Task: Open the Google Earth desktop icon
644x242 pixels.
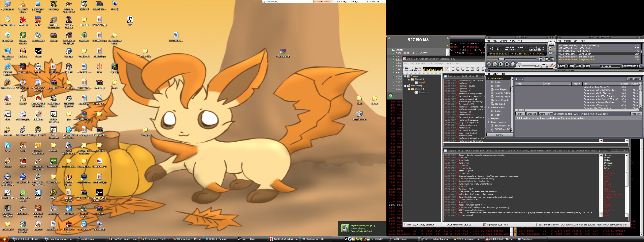Action: click(23, 178)
